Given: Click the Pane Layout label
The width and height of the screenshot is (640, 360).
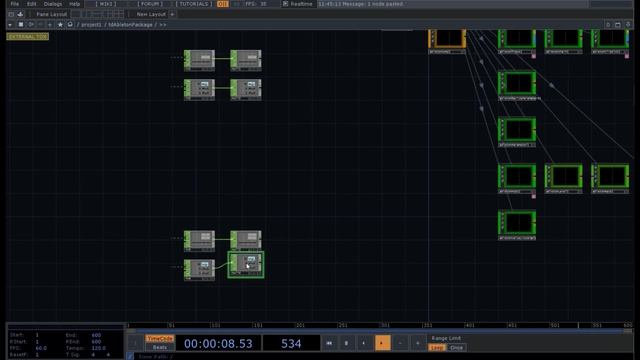Looking at the screenshot, I should coord(51,14).
